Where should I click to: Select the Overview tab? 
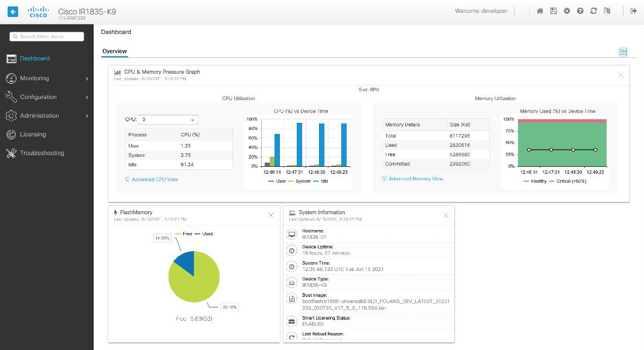point(115,52)
